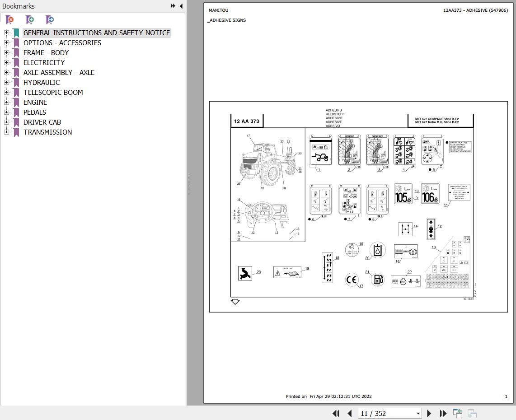Image resolution: width=516 pixels, height=420 pixels.
Task: Click the teal bookmark icon beside GENERAL INSTRUCTIONS
Action: [16, 33]
